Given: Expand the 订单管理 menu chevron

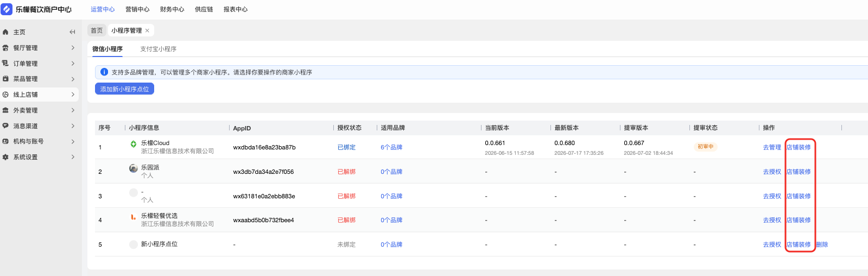Looking at the screenshot, I should (x=73, y=64).
